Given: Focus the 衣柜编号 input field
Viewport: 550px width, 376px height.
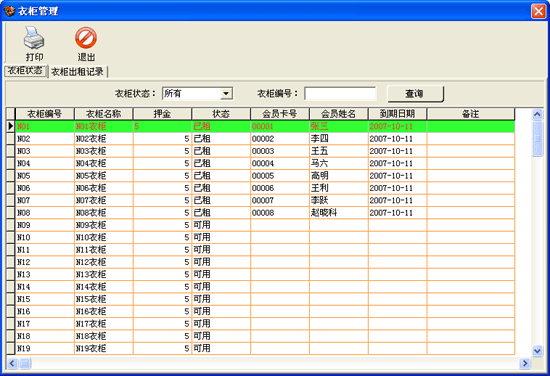Looking at the screenshot, I should coord(340,94).
